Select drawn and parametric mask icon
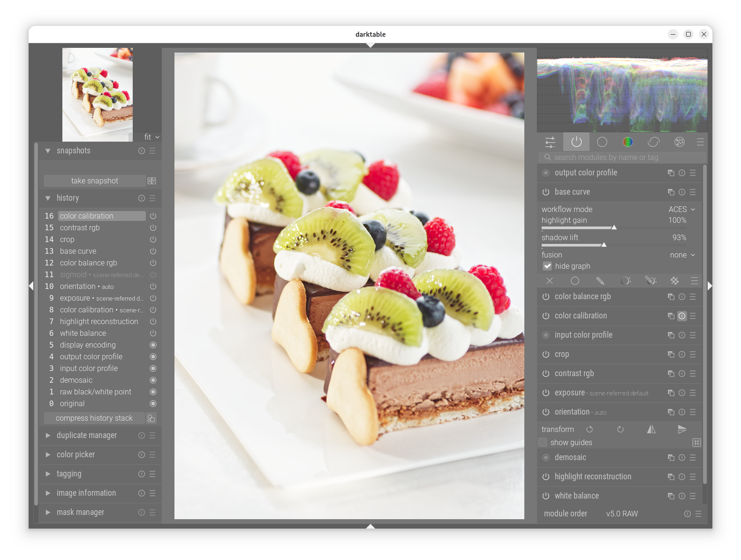Viewport: 741px width, 560px height. [x=650, y=281]
